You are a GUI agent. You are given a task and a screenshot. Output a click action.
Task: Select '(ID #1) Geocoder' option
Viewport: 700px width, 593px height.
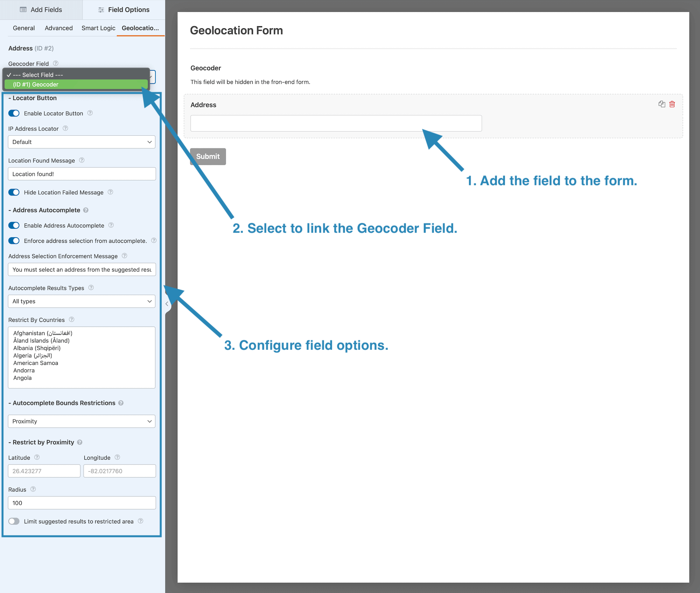[x=76, y=84]
